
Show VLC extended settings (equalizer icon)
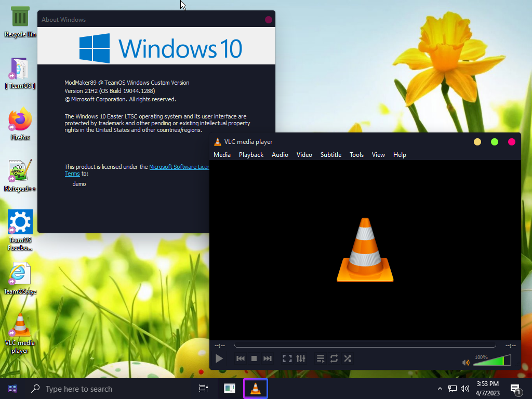[301, 358]
